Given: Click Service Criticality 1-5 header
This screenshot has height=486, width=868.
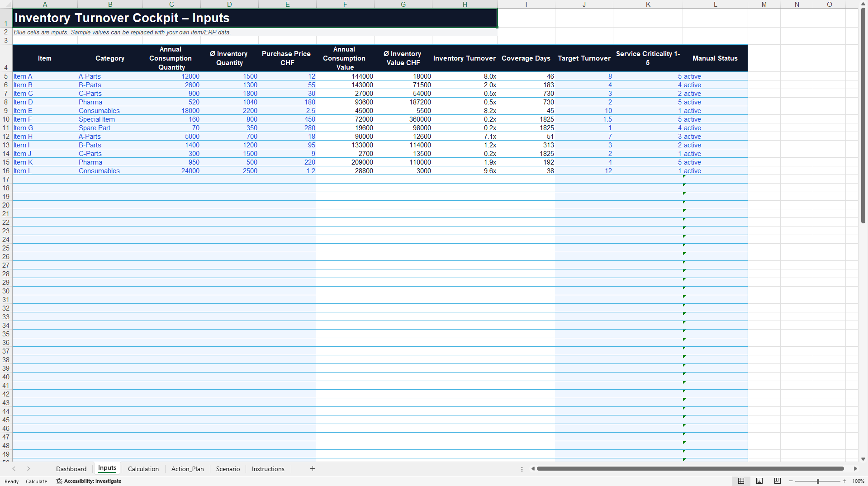Looking at the screenshot, I should pos(648,58).
